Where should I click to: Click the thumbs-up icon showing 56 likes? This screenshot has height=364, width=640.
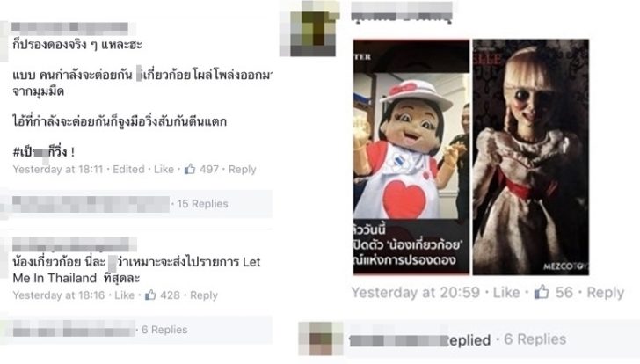click(542, 292)
